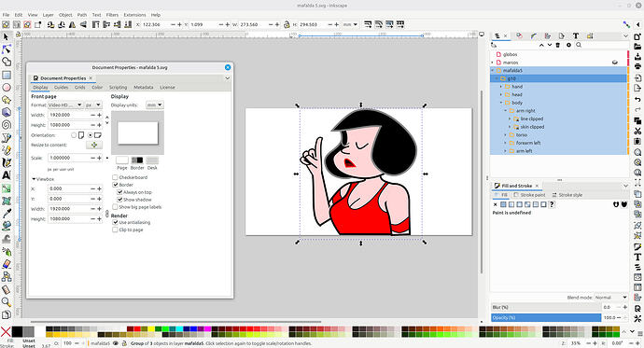Collapse the Viewbox section

coord(35,179)
